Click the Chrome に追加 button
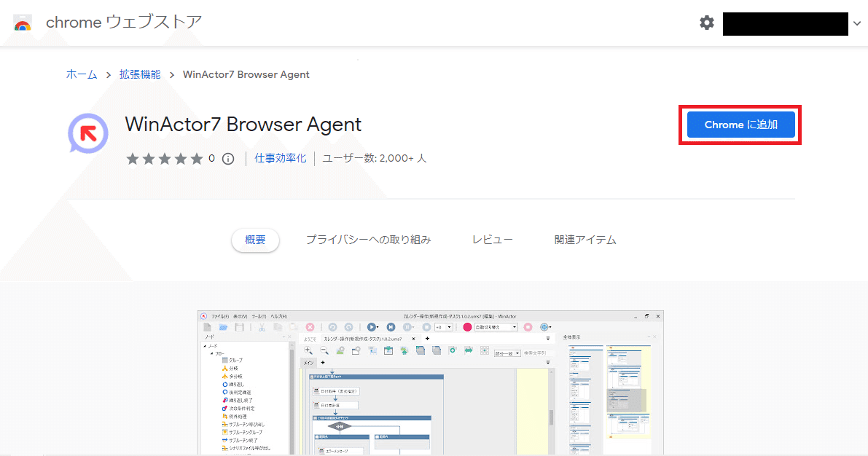 [740, 125]
